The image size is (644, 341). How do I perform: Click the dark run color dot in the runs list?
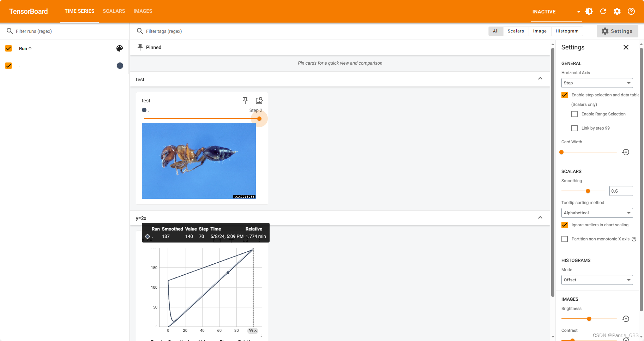120,66
